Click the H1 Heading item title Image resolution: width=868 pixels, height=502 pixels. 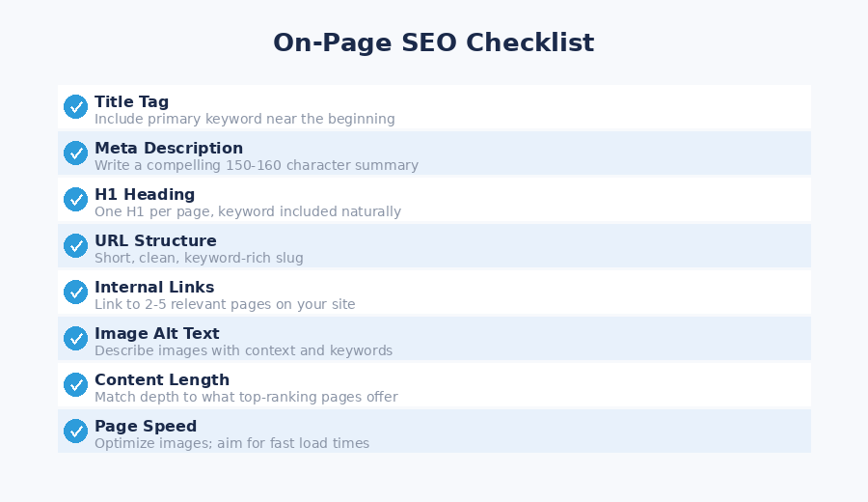click(x=145, y=194)
